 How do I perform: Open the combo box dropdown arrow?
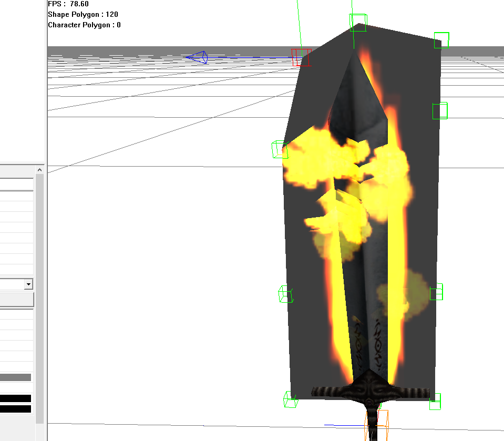28,284
